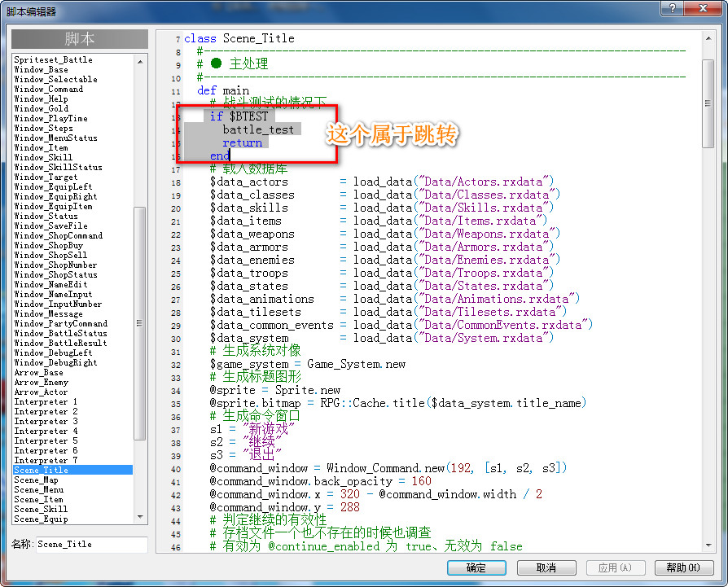Viewport: 728px width, 587px height.
Task: Select the Window_Message script
Action: [49, 313]
